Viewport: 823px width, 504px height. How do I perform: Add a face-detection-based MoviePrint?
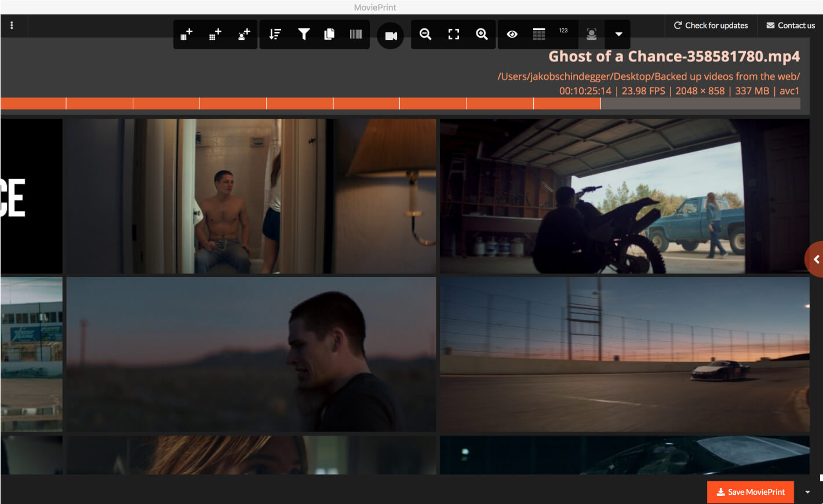coord(243,34)
